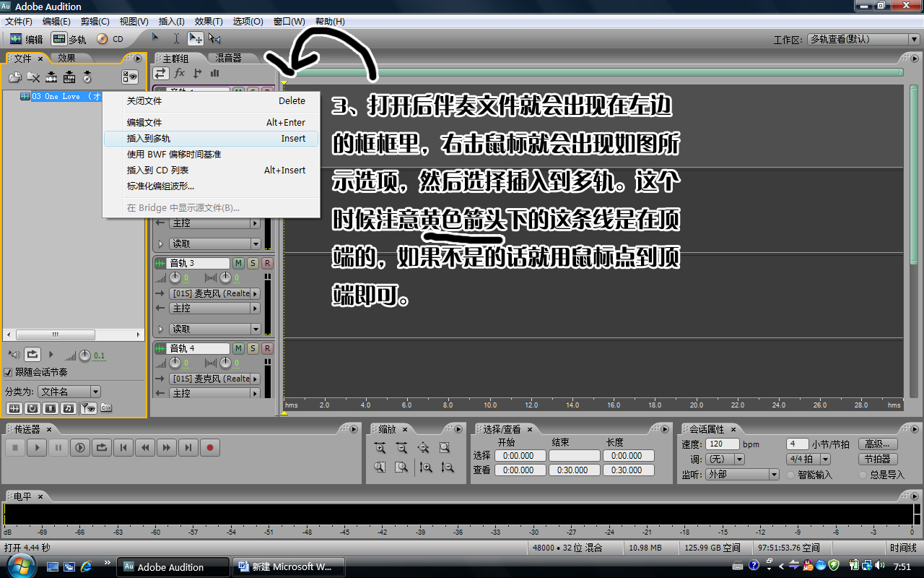Choose 标准化编组波形... from context menu
The height and width of the screenshot is (578, 924).
coord(211,186)
